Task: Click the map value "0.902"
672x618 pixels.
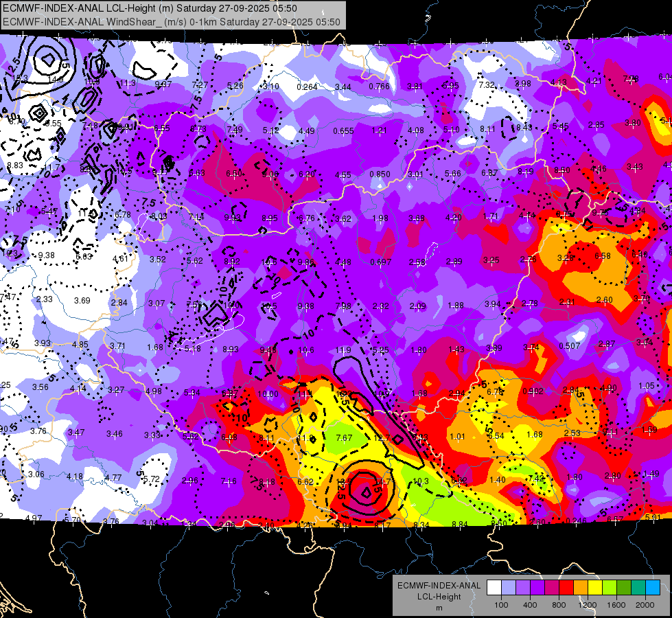Action: pos(533,391)
